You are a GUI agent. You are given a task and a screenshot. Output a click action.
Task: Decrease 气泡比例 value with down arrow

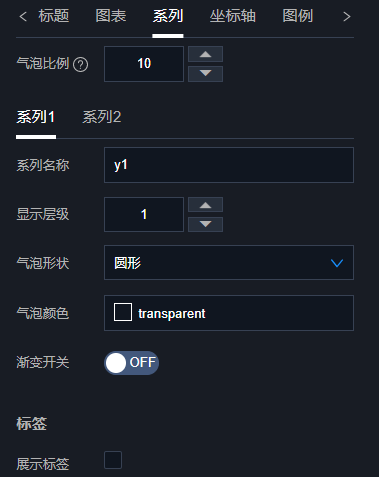(x=205, y=74)
